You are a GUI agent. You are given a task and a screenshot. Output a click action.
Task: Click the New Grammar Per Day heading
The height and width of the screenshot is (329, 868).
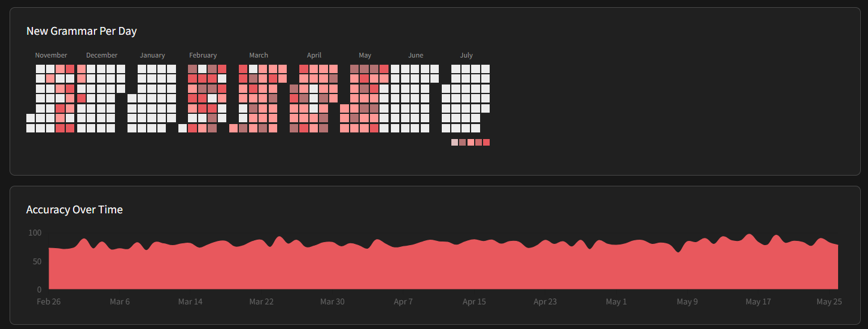coord(81,31)
